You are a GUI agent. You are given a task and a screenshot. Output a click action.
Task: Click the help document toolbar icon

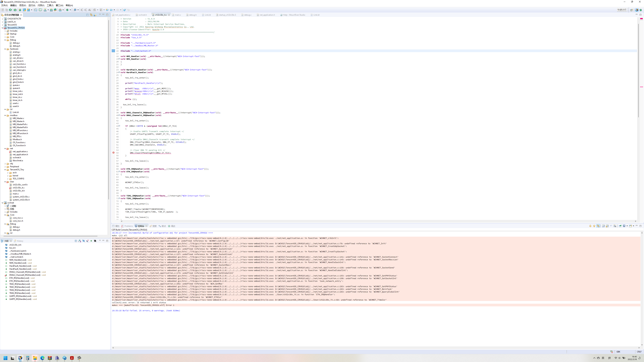pyautogui.click(x=20, y=10)
